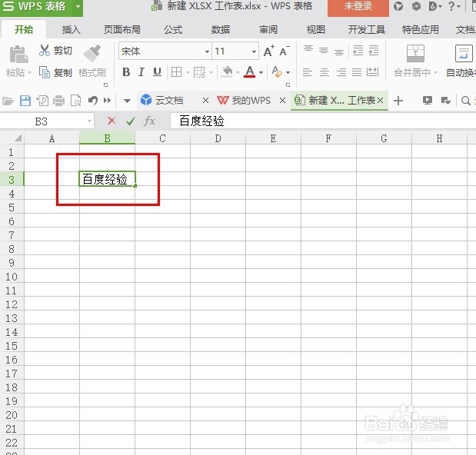Open the 页面布局 ribbon tab
This screenshot has height=455, width=476.
[122, 29]
